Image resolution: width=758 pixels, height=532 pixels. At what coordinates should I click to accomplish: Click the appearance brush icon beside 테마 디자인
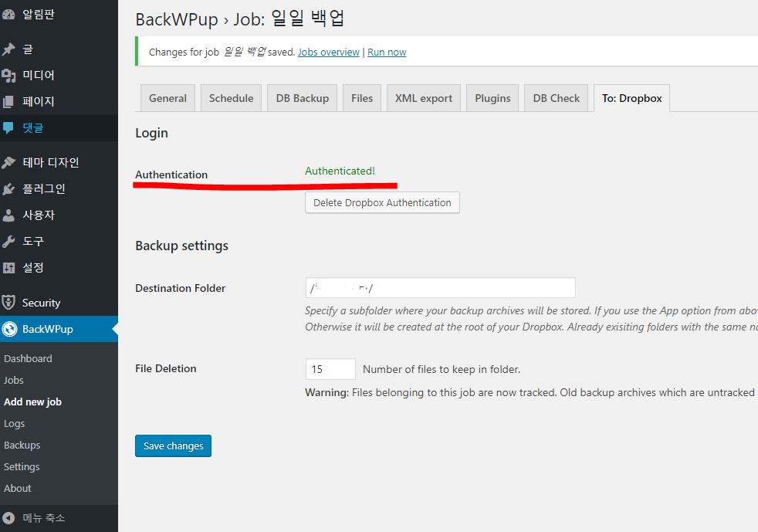point(8,162)
